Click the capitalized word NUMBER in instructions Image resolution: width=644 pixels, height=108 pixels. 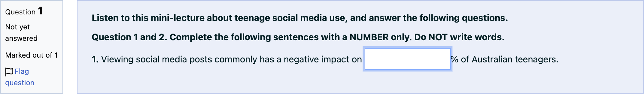[369, 37]
